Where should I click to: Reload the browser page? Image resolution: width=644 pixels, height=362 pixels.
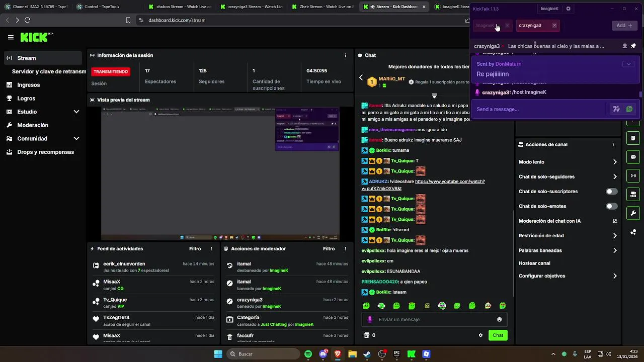27,20
